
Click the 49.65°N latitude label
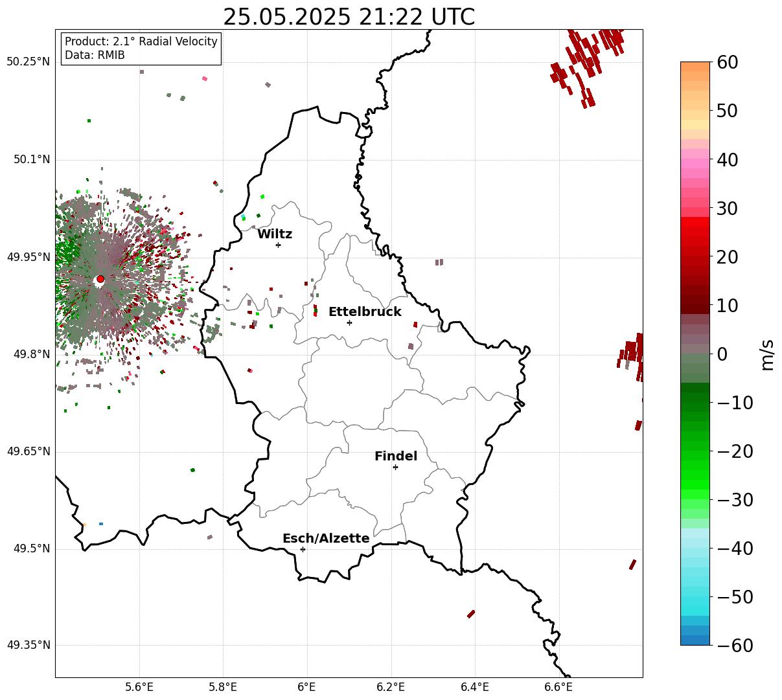29,451
